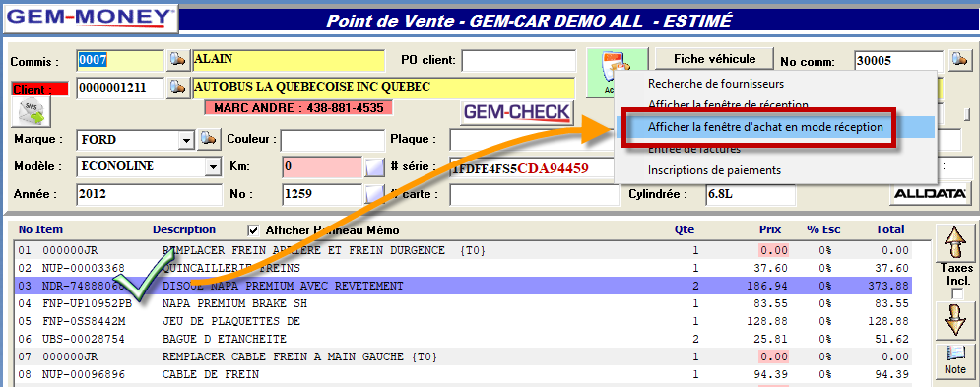This screenshot has width=980, height=387.
Task: Click the PO client input field
Action: (519, 61)
